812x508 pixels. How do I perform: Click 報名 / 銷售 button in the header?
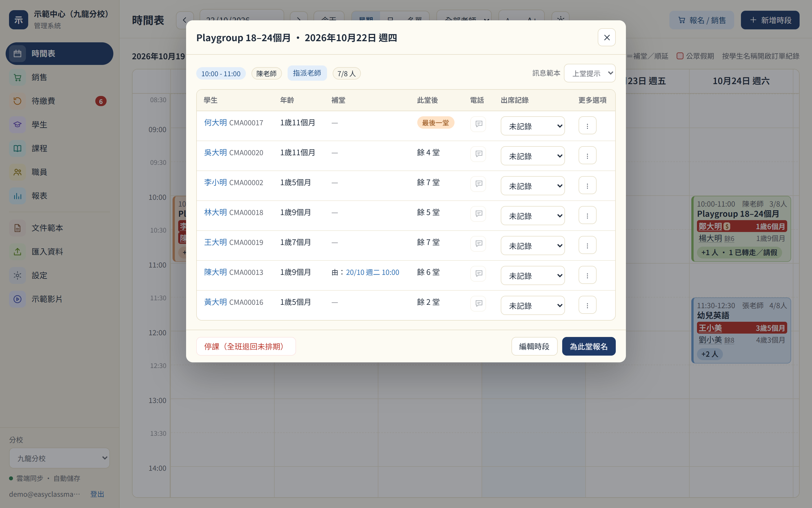click(701, 20)
